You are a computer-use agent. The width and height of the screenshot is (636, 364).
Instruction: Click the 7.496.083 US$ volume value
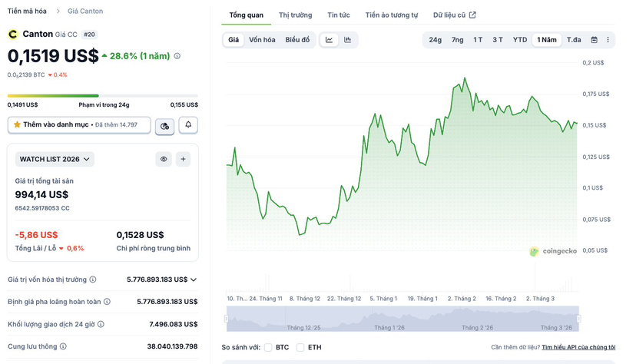coord(173,324)
